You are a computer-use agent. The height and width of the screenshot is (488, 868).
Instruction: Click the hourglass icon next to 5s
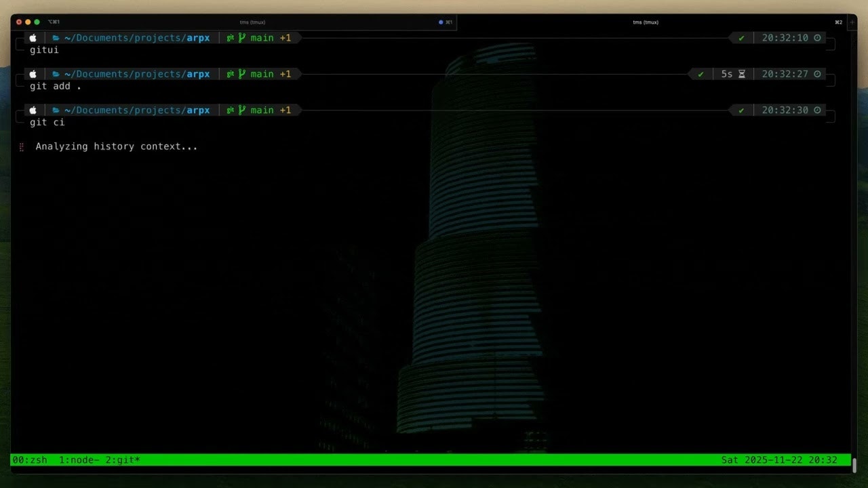point(742,74)
